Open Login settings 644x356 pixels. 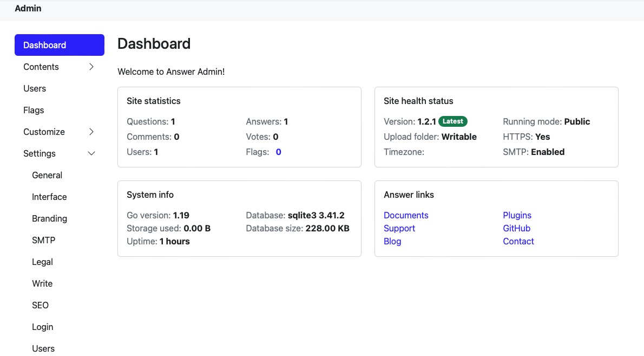[x=42, y=327]
